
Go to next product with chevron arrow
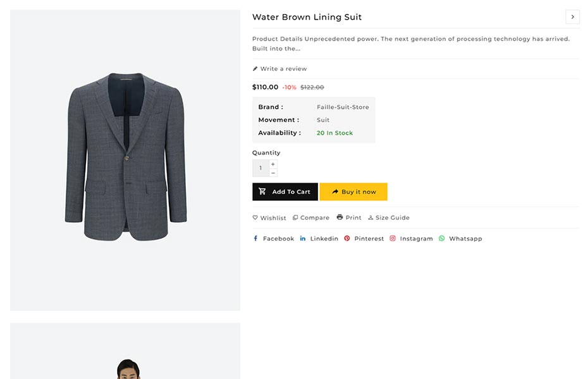572,17
